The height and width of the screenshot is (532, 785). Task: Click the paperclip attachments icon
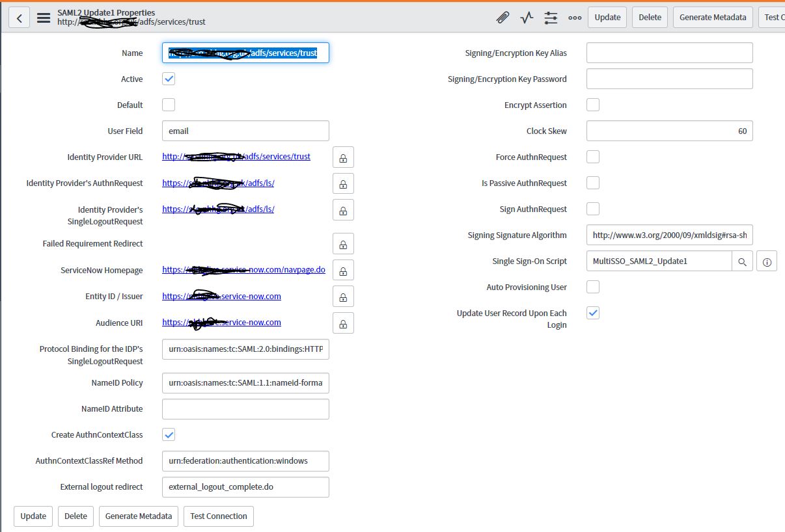click(x=502, y=18)
